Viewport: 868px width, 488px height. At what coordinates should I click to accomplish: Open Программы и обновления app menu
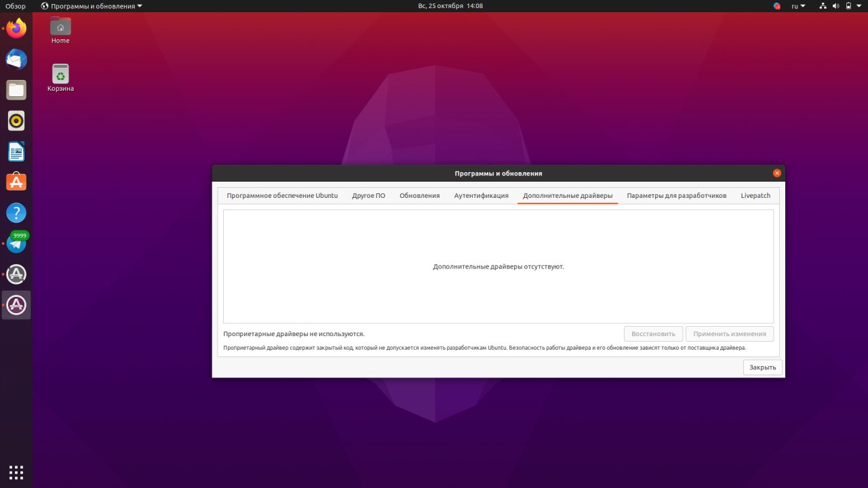[x=92, y=6]
